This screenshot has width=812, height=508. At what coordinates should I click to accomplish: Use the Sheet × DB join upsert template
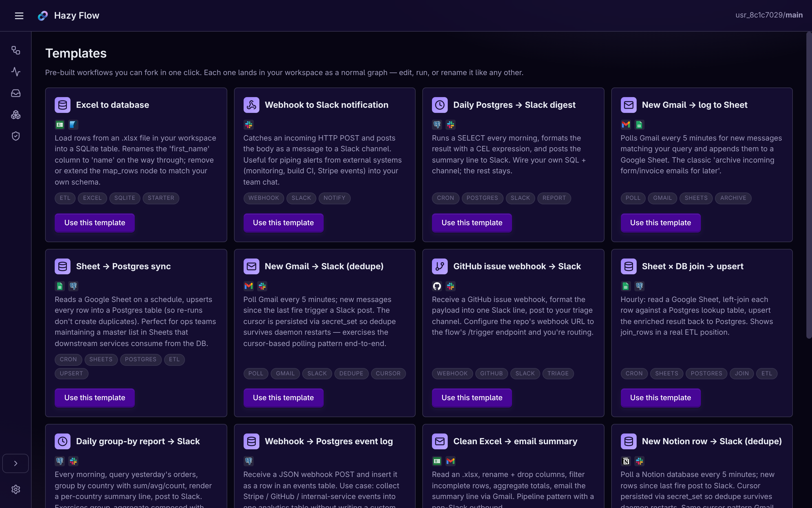click(660, 398)
